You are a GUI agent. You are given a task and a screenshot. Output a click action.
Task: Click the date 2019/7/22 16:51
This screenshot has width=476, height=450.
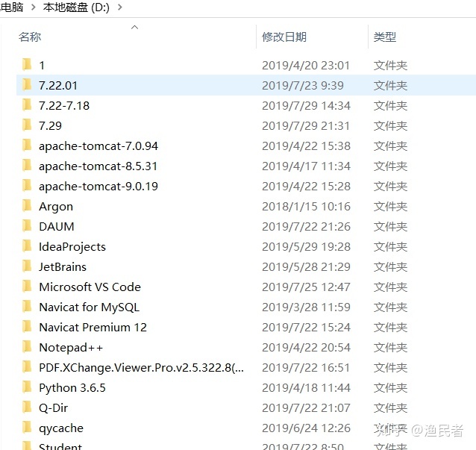(306, 368)
